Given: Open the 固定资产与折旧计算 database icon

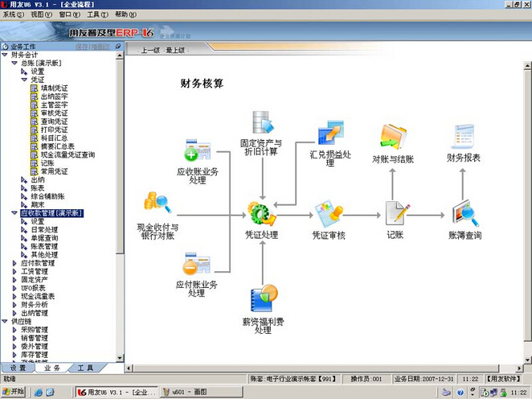Looking at the screenshot, I should click(x=263, y=122).
